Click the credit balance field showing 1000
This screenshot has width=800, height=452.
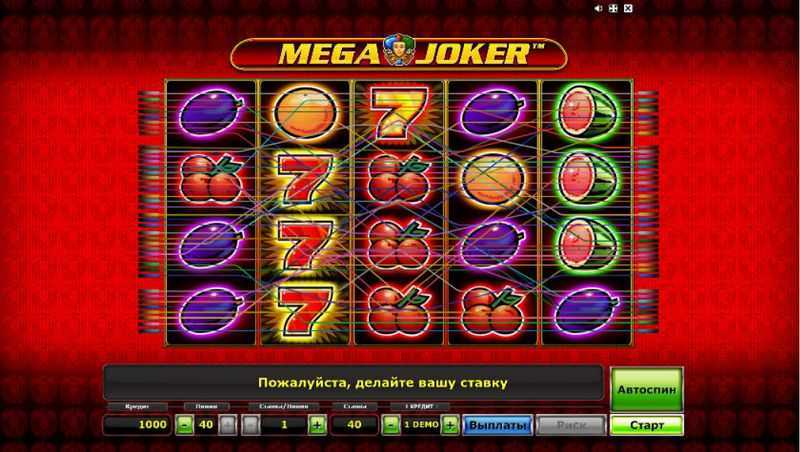137,424
